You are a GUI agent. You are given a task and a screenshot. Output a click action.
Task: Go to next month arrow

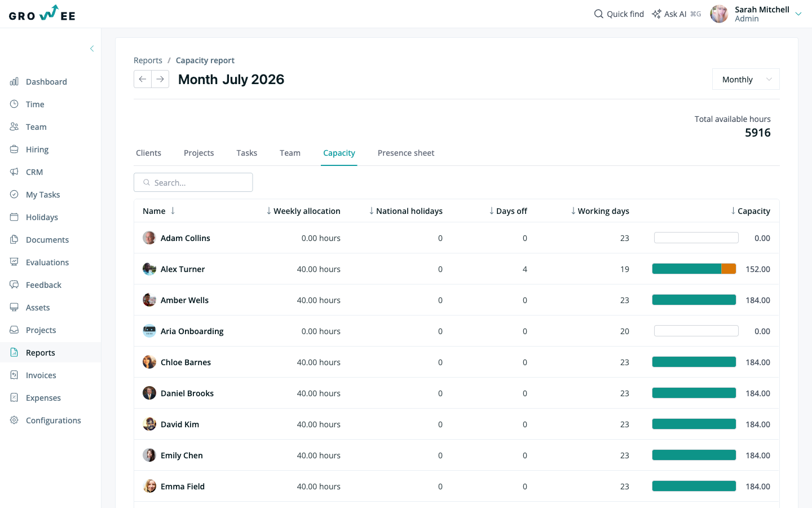(x=160, y=79)
